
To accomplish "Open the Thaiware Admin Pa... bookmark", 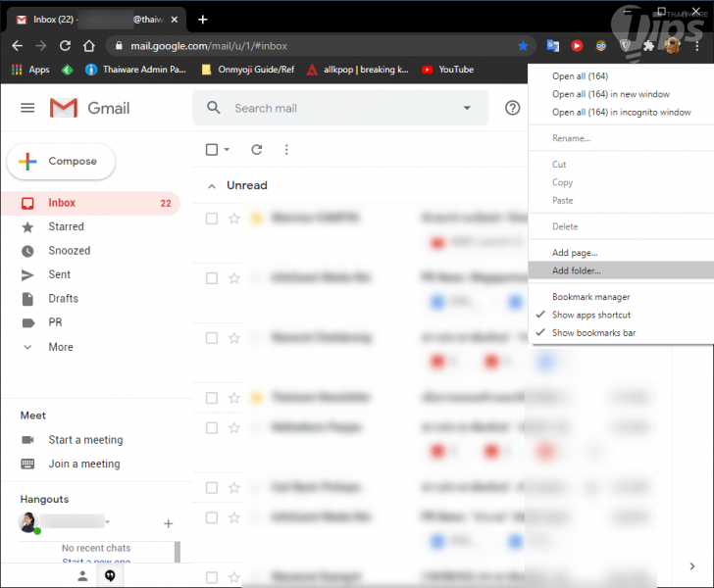I will (x=135, y=70).
